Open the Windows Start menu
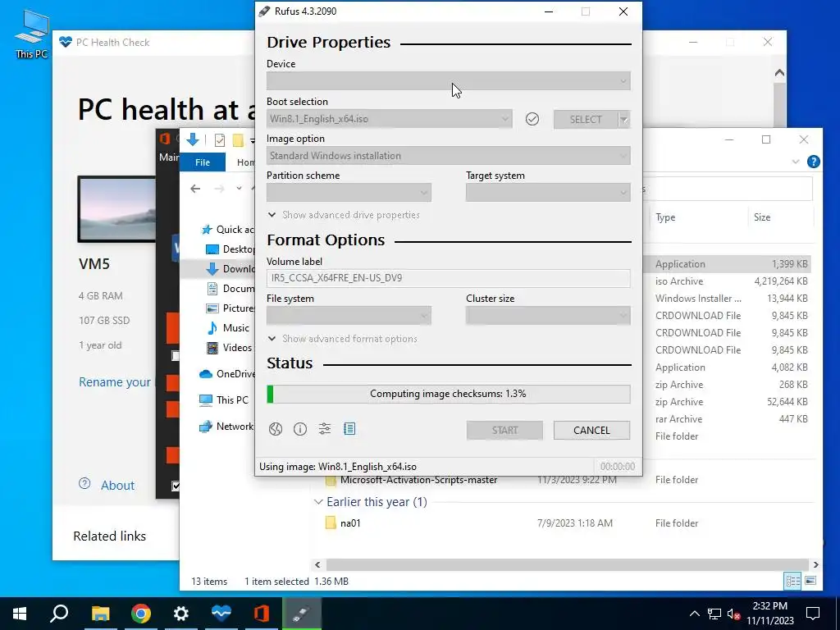Viewport: 840px width, 630px height. click(x=20, y=614)
